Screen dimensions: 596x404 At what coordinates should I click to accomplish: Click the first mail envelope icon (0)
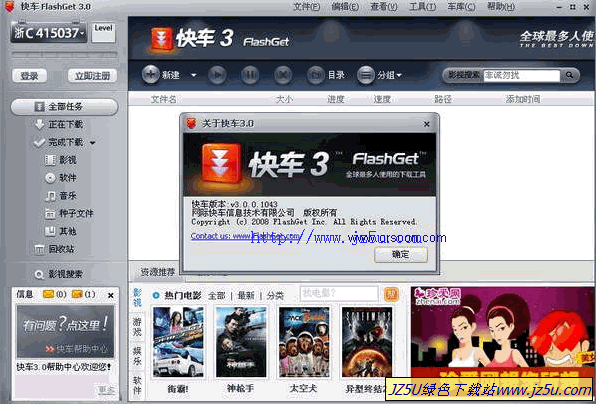pos(49,294)
